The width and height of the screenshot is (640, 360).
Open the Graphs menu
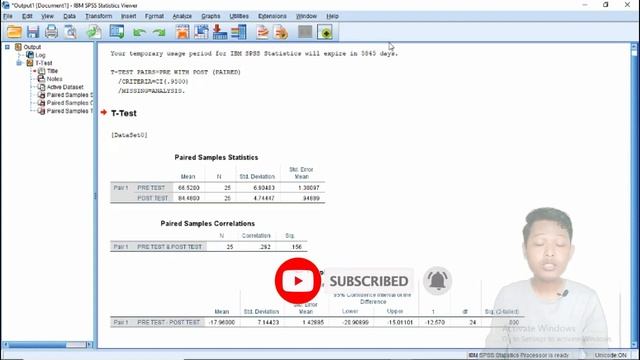coord(211,16)
